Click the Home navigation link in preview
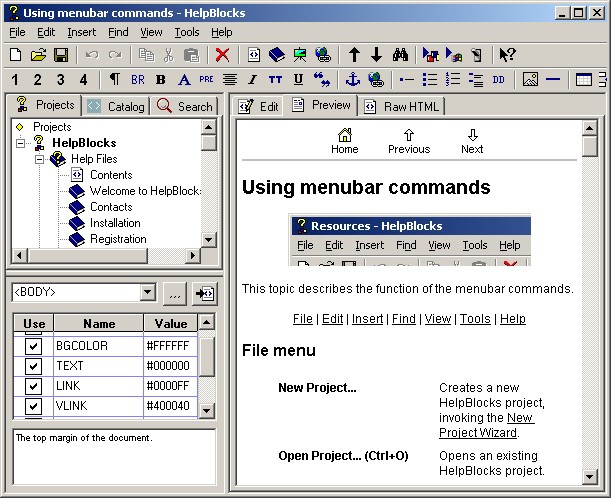Image resolution: width=611 pixels, height=498 pixels. tap(344, 141)
